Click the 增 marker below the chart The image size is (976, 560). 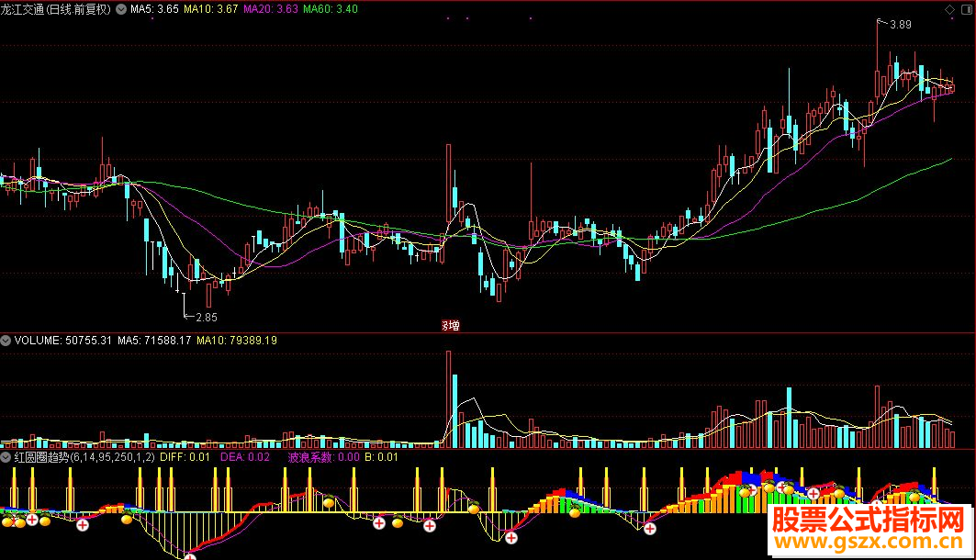[451, 325]
